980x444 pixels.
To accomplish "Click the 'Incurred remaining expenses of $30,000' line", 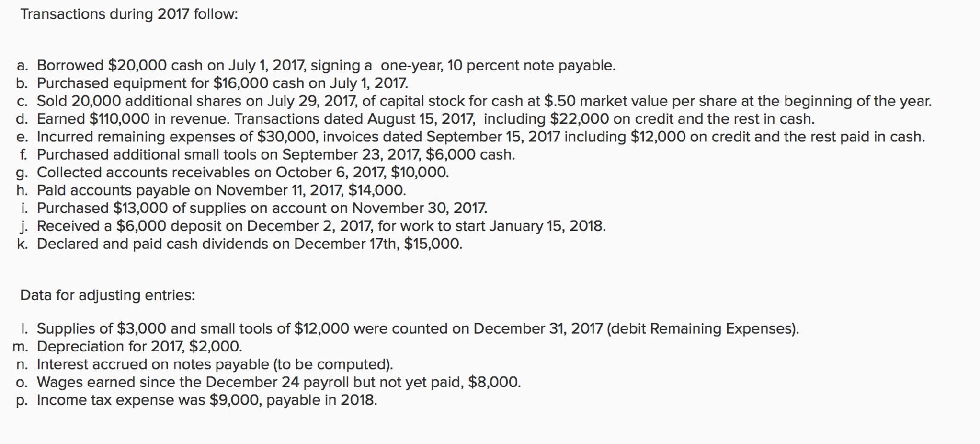I will pyautogui.click(x=470, y=137).
